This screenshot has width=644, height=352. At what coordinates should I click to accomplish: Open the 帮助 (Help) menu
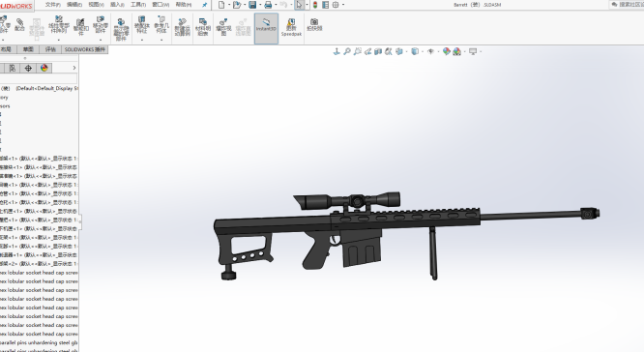[x=183, y=5]
